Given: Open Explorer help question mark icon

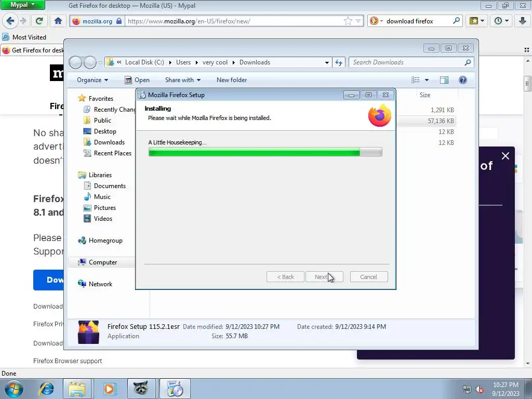Looking at the screenshot, I should pos(463,80).
